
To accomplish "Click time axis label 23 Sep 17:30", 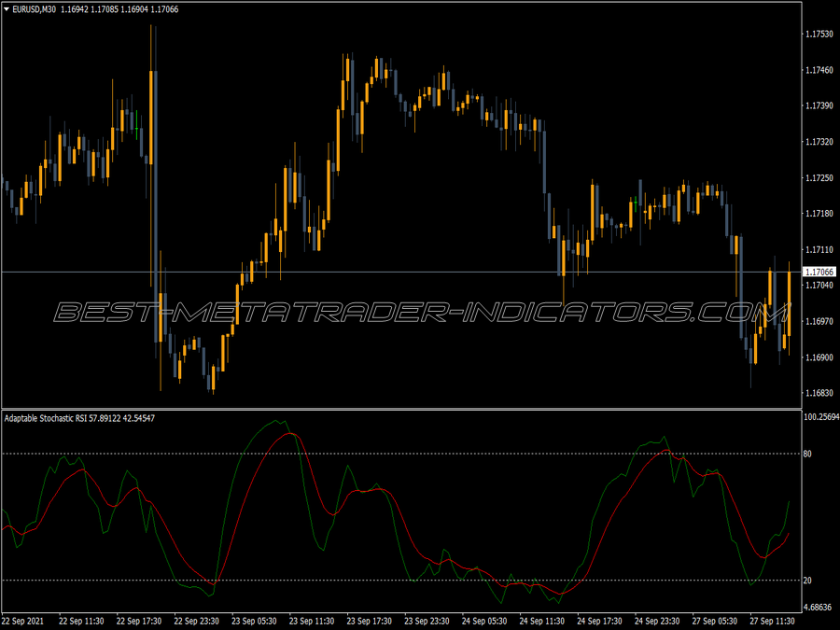I will pos(369,621).
